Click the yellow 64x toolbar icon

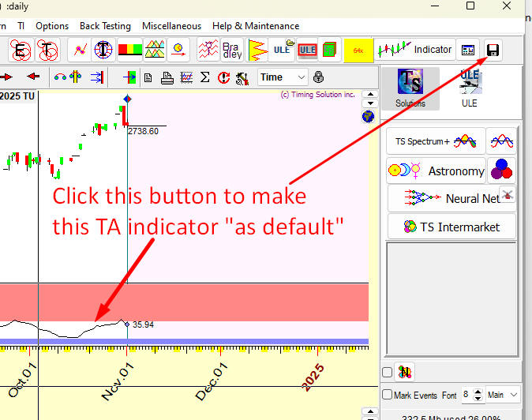[358, 50]
